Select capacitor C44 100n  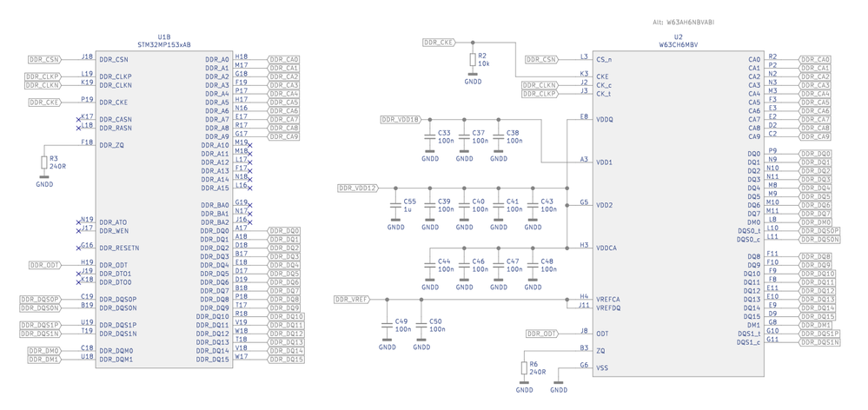click(430, 265)
